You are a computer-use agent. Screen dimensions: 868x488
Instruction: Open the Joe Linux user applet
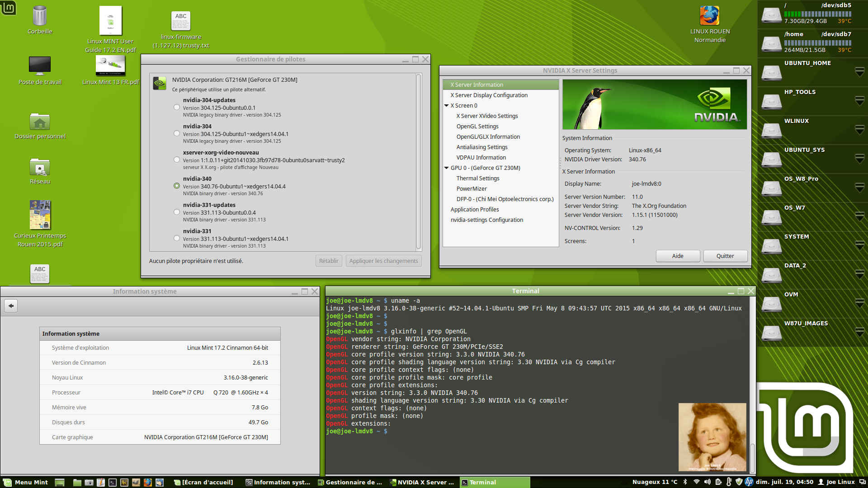coord(836,482)
